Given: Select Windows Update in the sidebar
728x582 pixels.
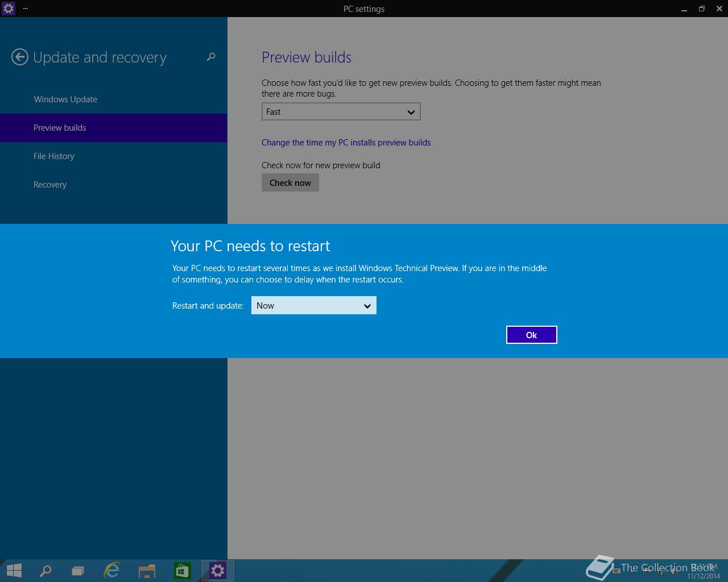Looking at the screenshot, I should pyautogui.click(x=114, y=99).
